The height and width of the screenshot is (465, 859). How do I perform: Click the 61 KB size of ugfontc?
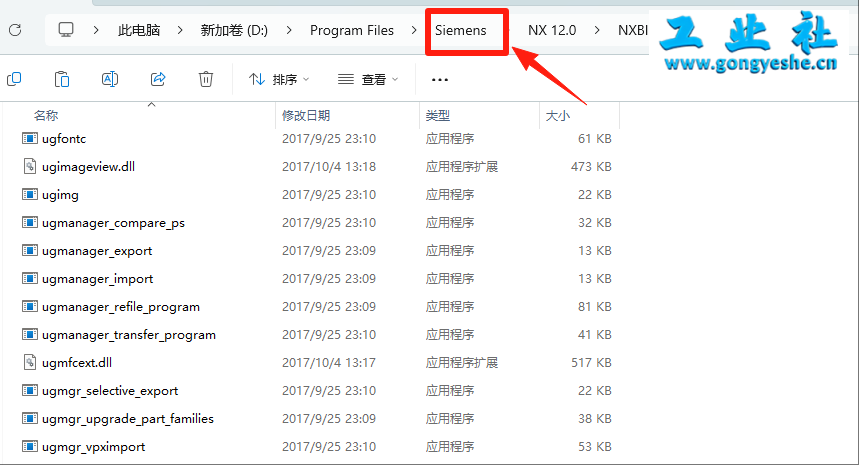coord(594,139)
